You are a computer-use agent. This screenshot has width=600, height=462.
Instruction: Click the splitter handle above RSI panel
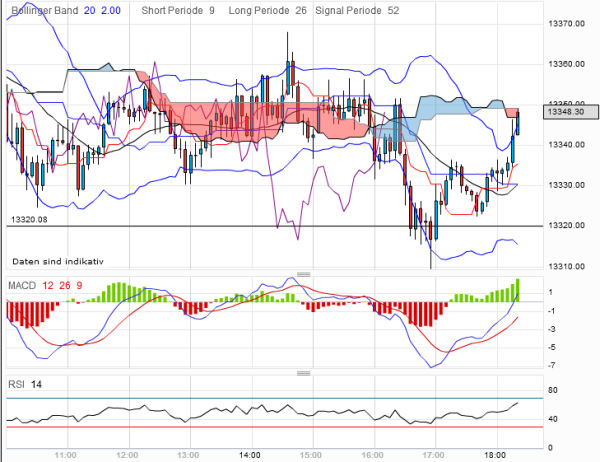point(303,373)
